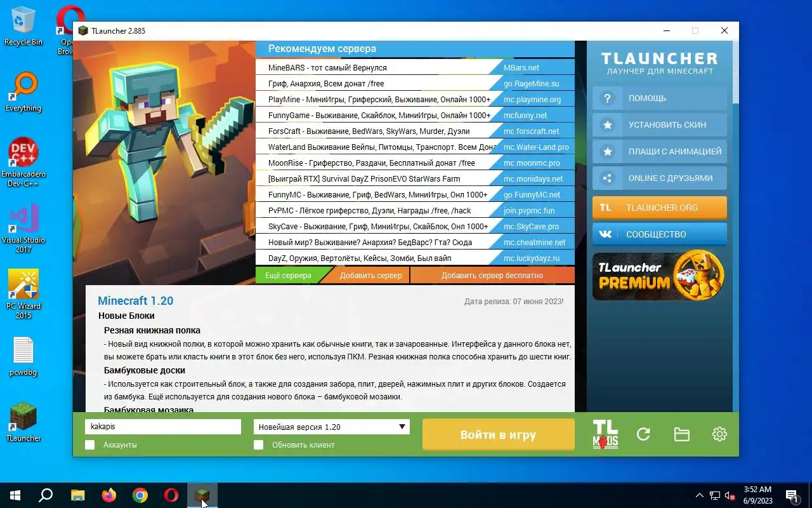Image resolution: width=812 pixels, height=508 pixels.
Task: Click the question mark help icon
Action: pos(607,98)
